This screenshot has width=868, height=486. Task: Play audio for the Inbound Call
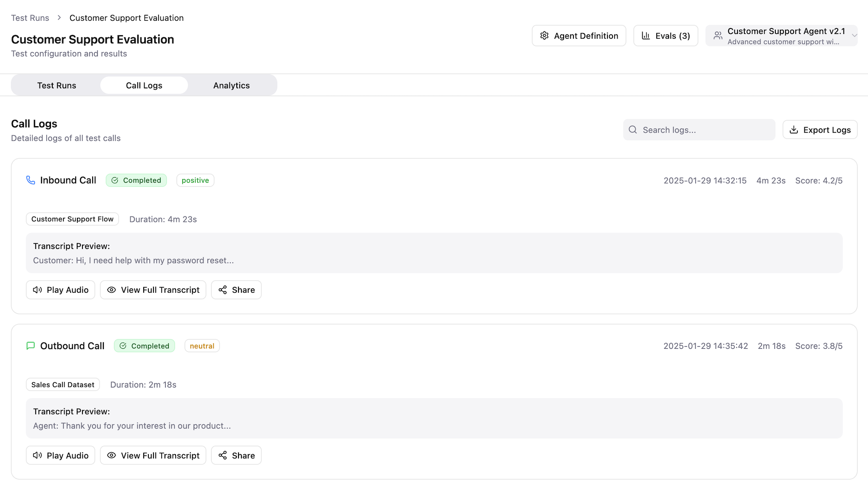click(x=60, y=290)
